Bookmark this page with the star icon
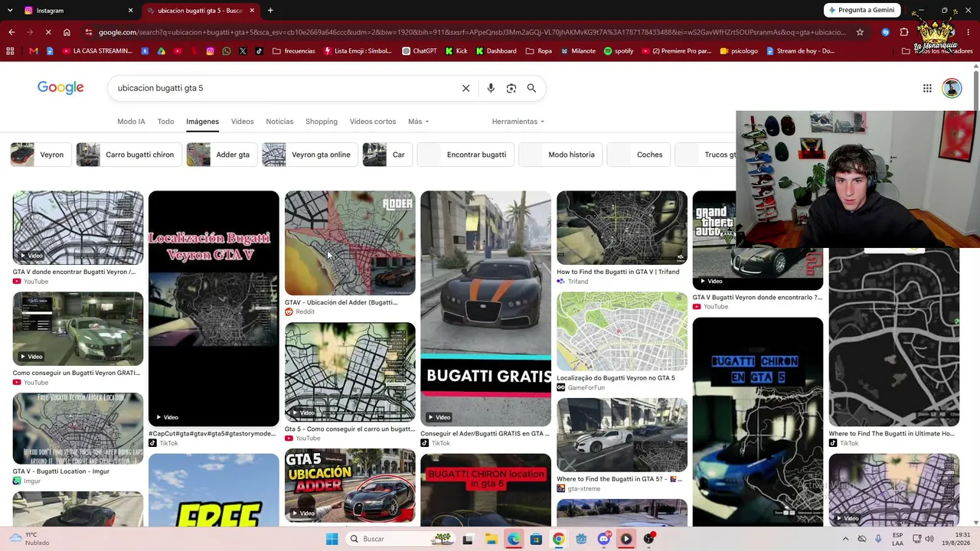980x551 pixels. tap(860, 32)
